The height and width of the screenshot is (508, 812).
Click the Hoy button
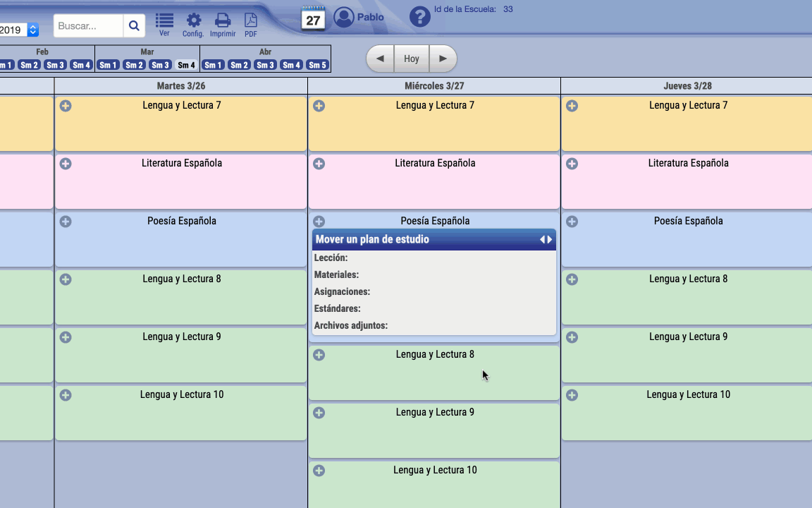[x=412, y=59]
